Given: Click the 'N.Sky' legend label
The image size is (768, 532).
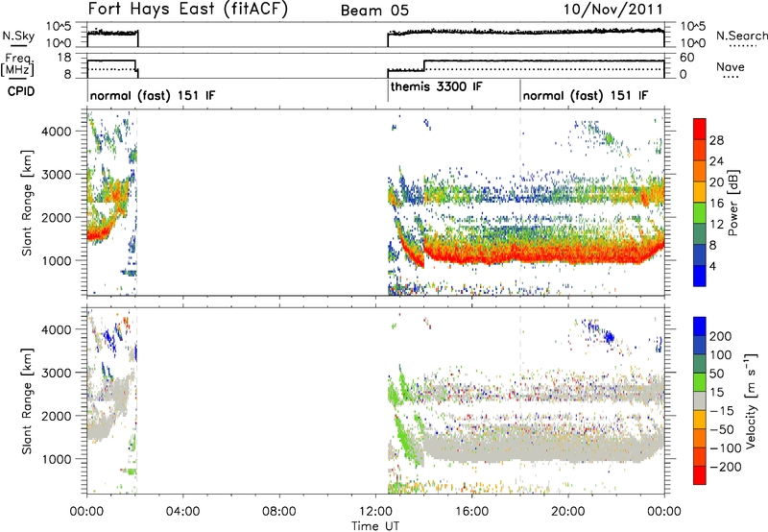Looking at the screenshot, I should click(x=18, y=36).
